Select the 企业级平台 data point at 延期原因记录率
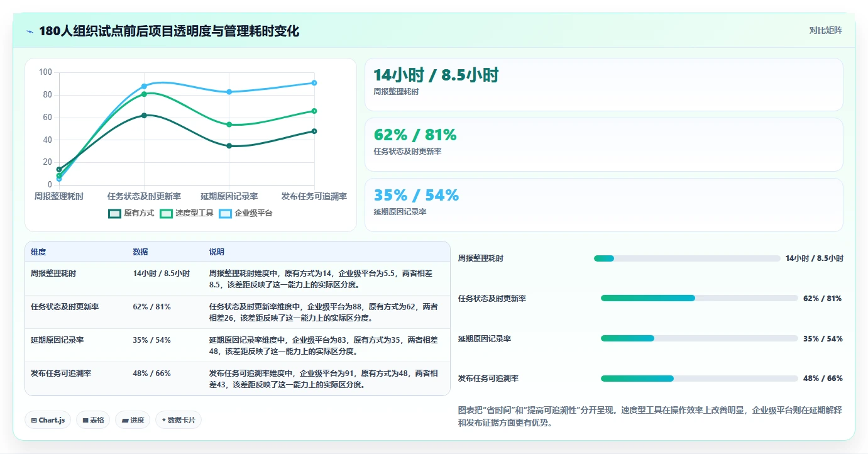 click(229, 92)
